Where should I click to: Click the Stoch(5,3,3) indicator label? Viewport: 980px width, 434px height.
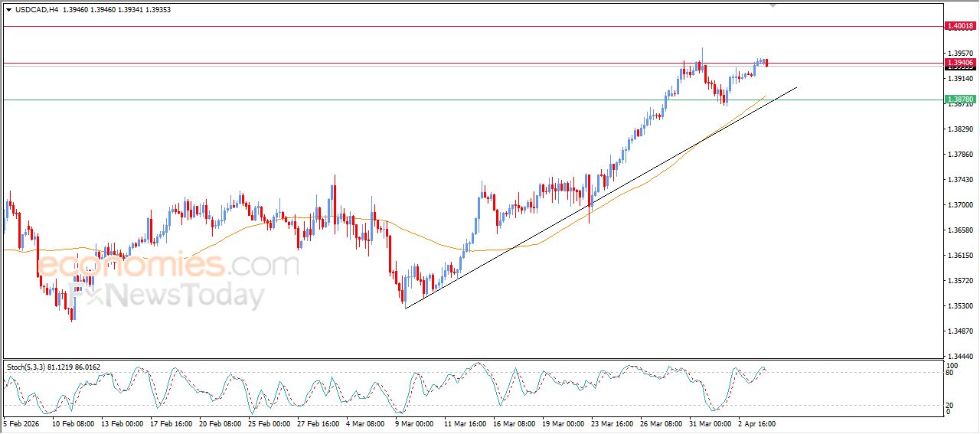(27, 367)
